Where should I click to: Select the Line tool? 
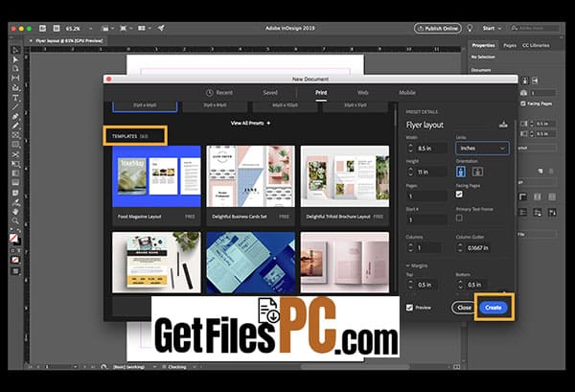click(x=15, y=107)
